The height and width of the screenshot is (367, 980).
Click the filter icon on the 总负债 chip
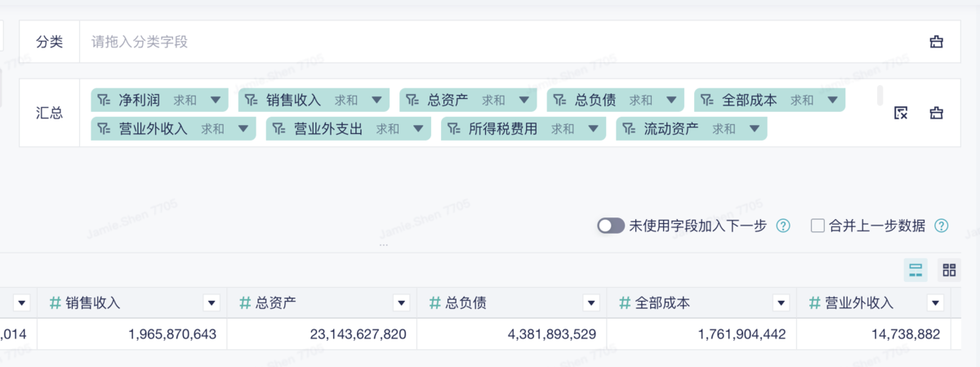tap(560, 101)
